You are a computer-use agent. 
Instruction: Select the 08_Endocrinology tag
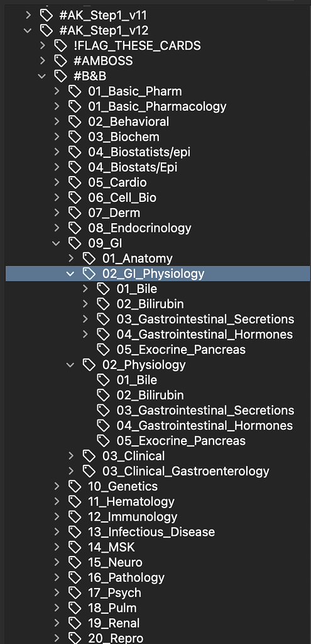139,228
